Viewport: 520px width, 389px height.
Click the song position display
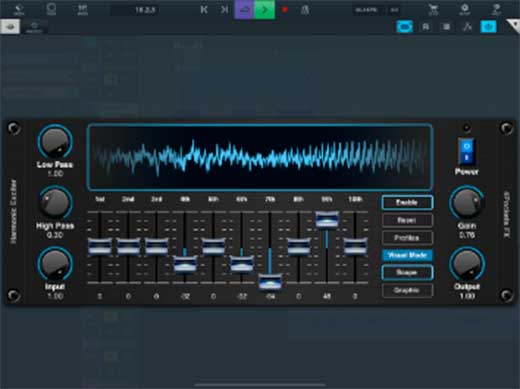[135, 10]
